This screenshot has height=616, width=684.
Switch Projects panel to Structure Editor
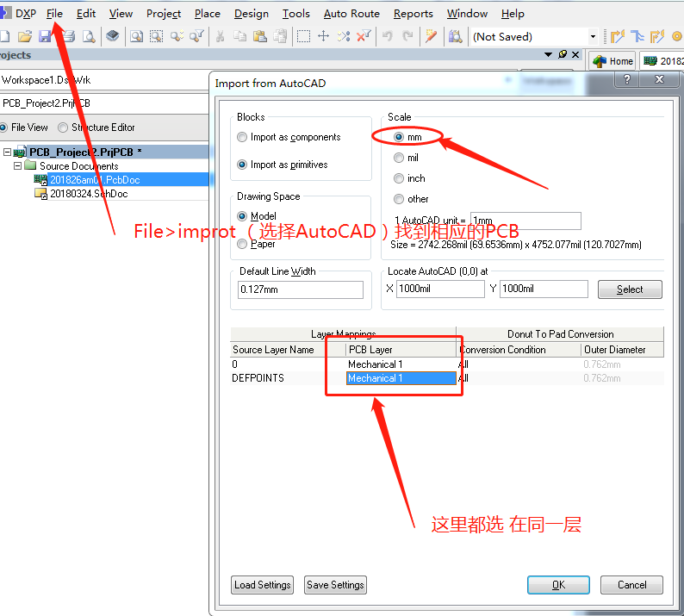(x=63, y=128)
